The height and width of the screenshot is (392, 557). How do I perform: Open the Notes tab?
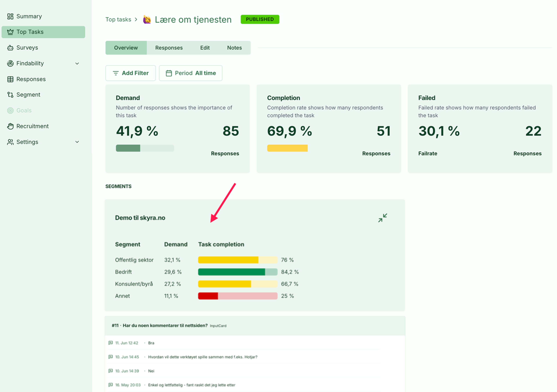[234, 48]
